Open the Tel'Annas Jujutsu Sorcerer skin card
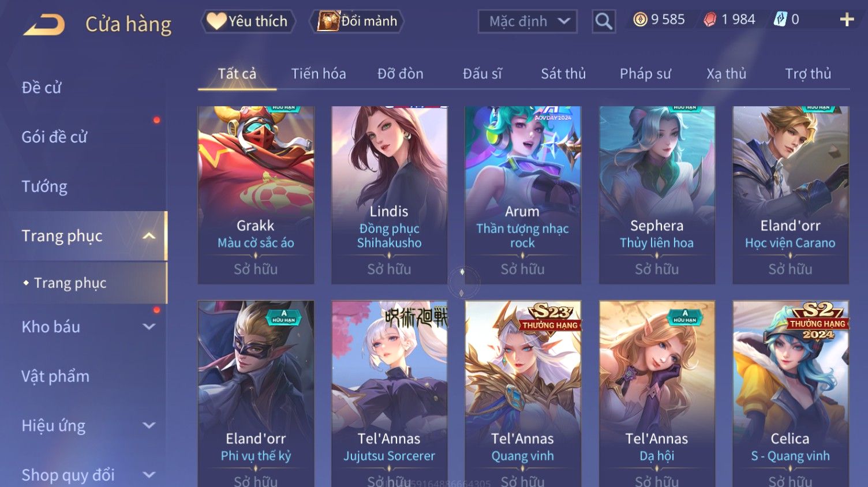Viewport: 868px width, 487px height. (389, 394)
